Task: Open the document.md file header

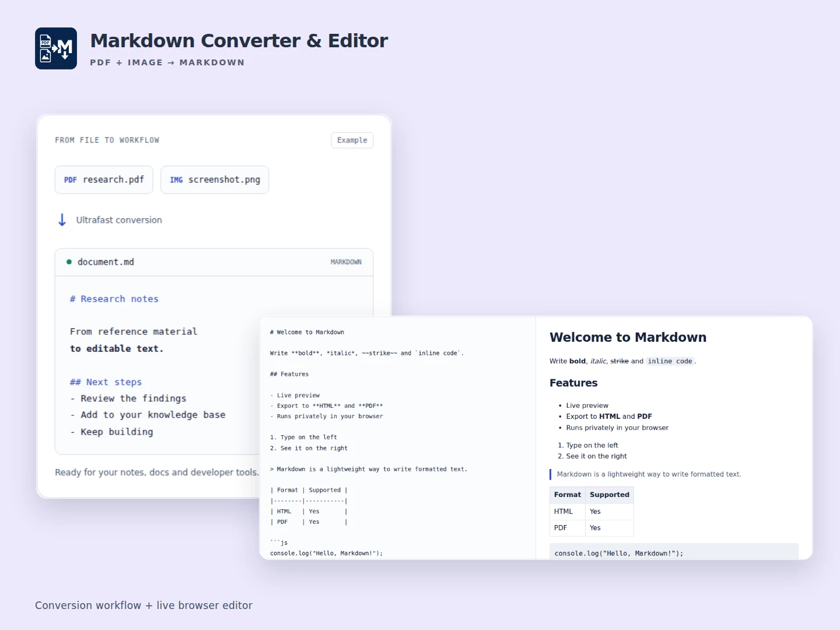Action: tap(214, 262)
